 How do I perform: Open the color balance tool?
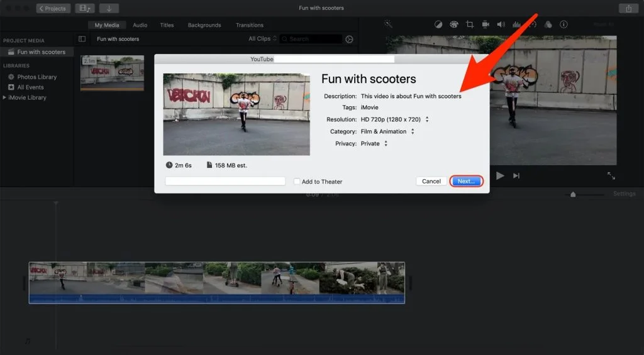click(438, 25)
